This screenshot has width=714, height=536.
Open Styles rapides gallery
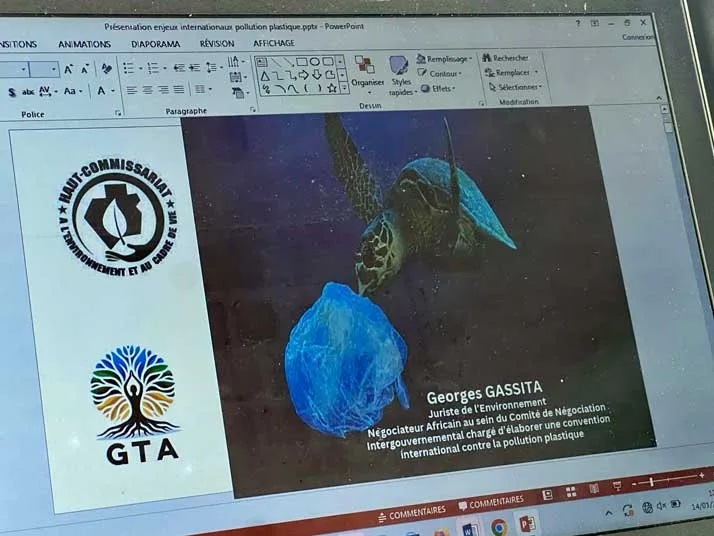coord(401,76)
